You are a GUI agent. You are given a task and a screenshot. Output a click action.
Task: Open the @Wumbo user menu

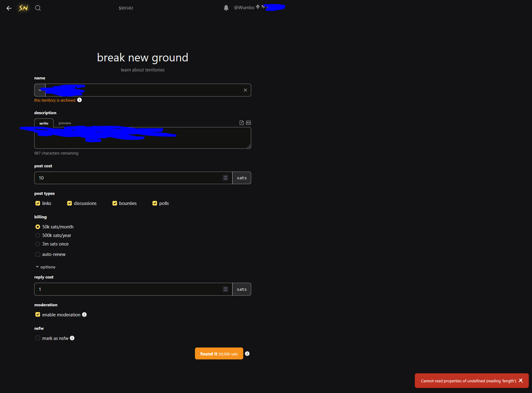click(x=244, y=8)
